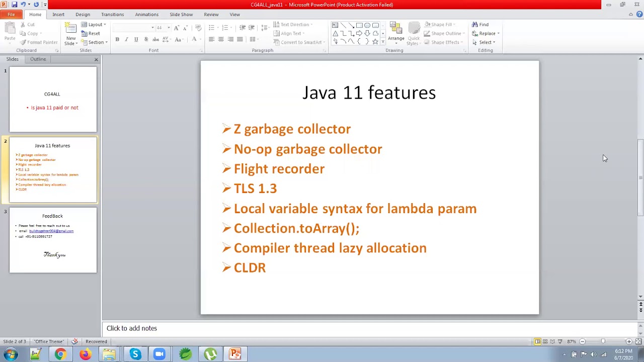Open PowerPoint Help
Image resolution: width=644 pixels, height=362 pixels.
[x=639, y=14]
